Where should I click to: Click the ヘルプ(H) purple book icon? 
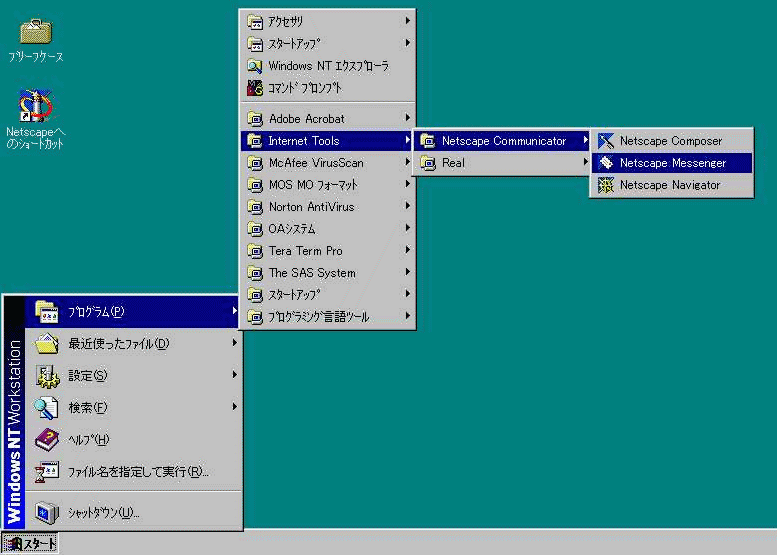click(47, 440)
